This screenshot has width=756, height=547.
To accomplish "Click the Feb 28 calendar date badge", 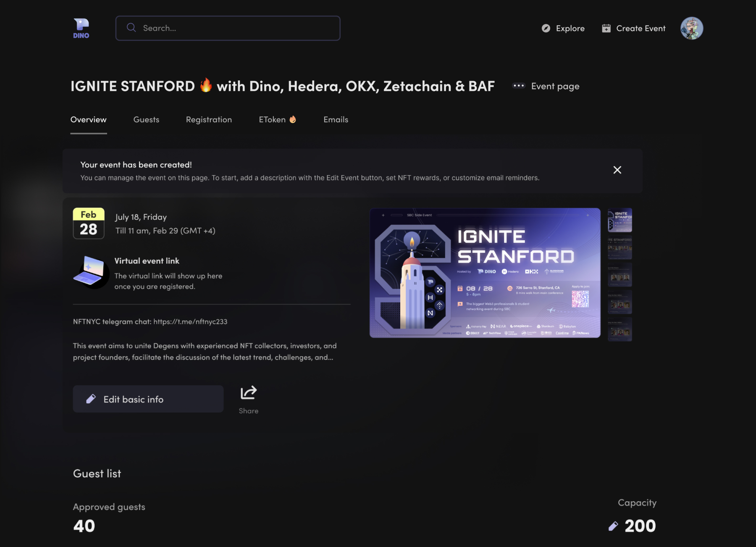I will pos(89,223).
